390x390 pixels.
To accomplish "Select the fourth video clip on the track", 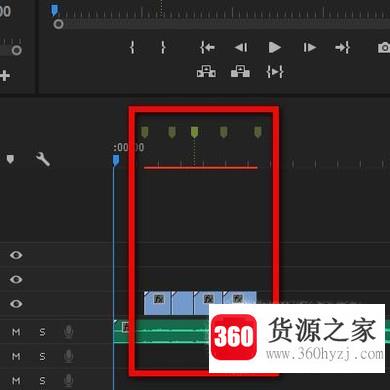I will (240, 298).
